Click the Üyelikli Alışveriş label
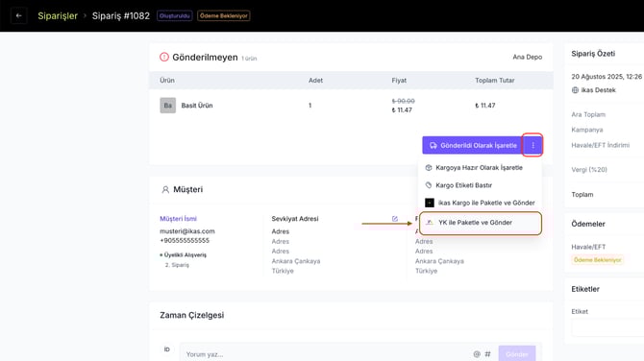644x361 pixels. (x=185, y=254)
